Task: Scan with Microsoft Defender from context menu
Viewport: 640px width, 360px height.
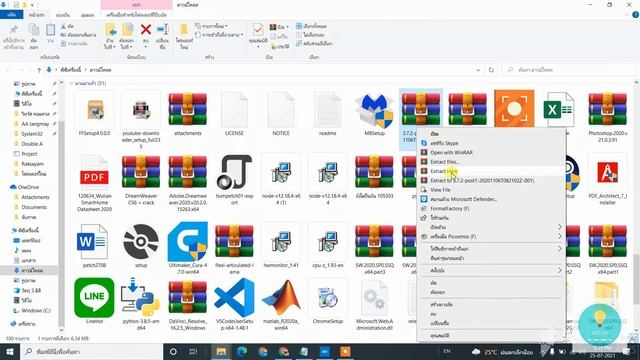Action: click(490, 199)
